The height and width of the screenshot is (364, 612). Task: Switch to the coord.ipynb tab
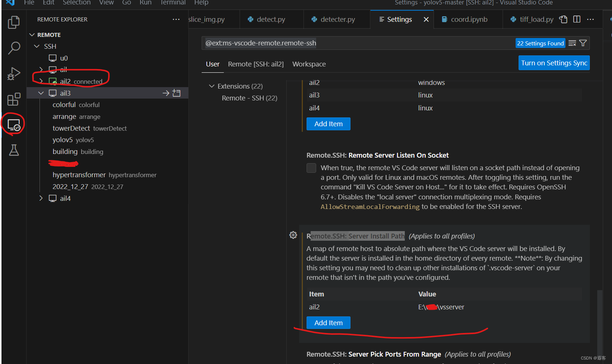pyautogui.click(x=469, y=19)
